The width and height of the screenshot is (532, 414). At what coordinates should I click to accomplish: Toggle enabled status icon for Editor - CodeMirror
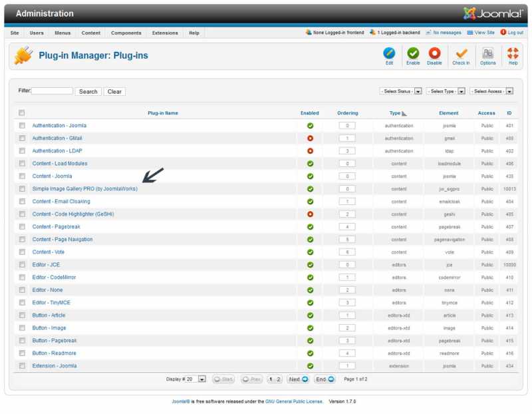[310, 278]
